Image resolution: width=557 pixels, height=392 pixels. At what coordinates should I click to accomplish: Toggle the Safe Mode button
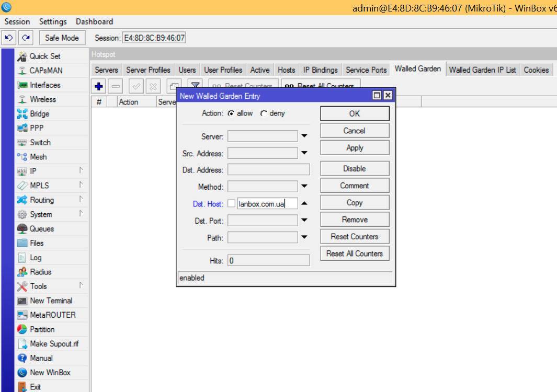pos(62,38)
